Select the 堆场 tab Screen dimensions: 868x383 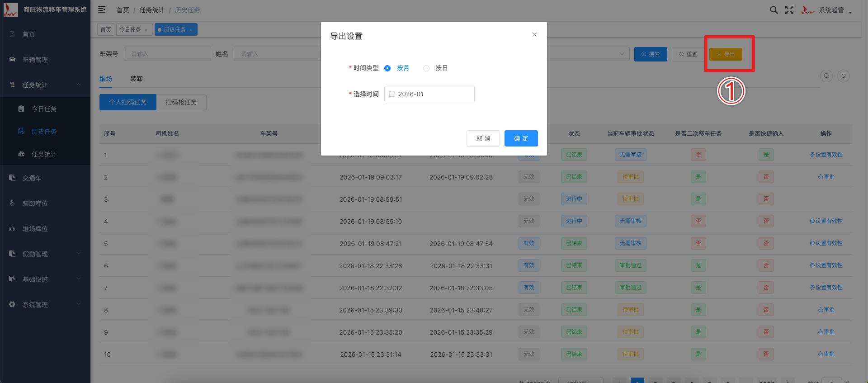(x=106, y=79)
